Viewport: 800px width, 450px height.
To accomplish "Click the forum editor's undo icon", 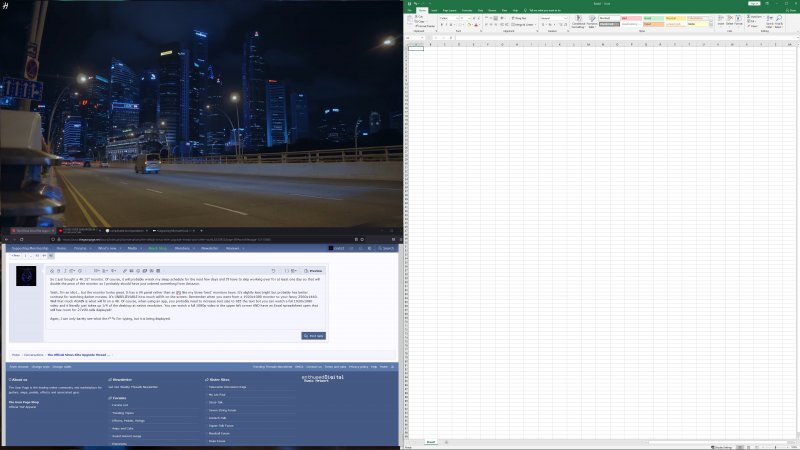I will coord(273,271).
